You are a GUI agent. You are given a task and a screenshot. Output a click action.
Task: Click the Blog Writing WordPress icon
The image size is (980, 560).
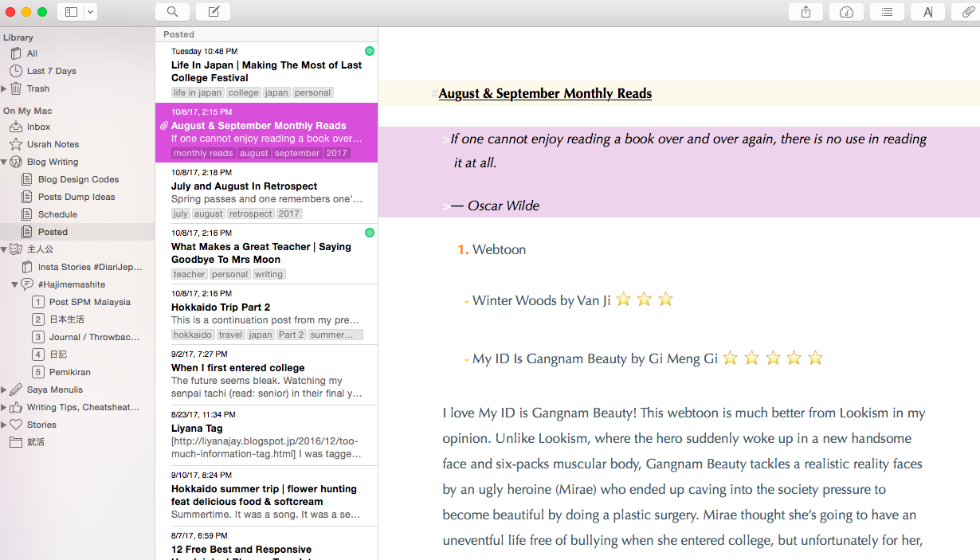tap(15, 162)
